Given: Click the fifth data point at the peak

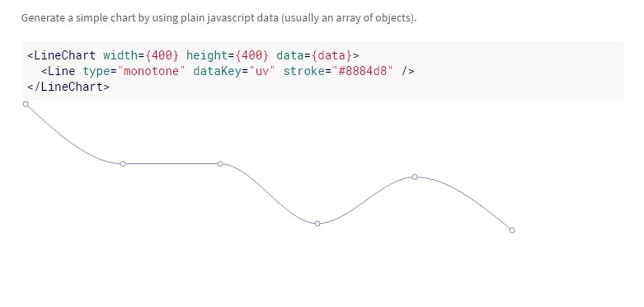Looking at the screenshot, I should coord(415,177).
